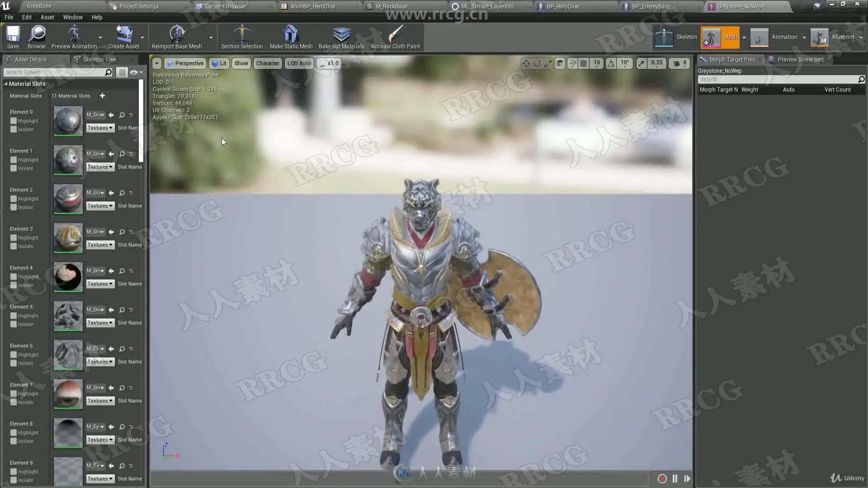Image resolution: width=868 pixels, height=488 pixels.
Task: Click the Create Asset icon
Action: (124, 37)
